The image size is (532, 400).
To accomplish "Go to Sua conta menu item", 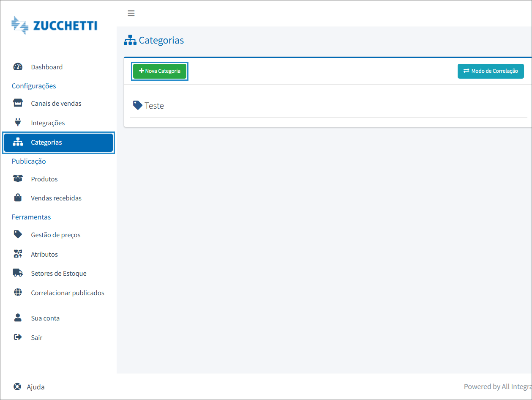I will tap(45, 318).
